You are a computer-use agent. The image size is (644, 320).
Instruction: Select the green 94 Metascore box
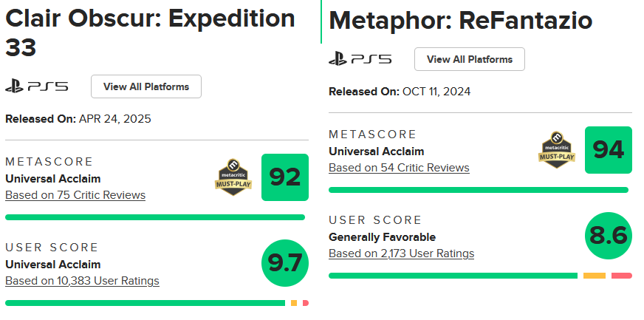coord(608,150)
